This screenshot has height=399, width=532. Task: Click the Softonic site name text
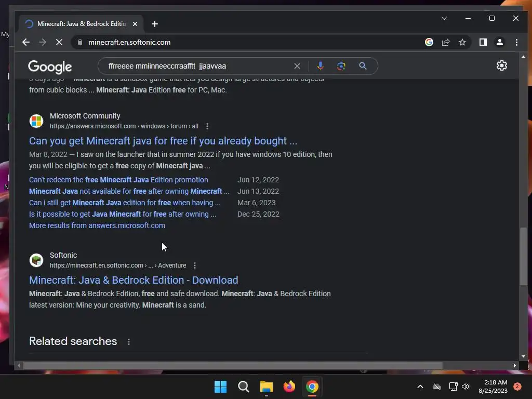[63, 255]
